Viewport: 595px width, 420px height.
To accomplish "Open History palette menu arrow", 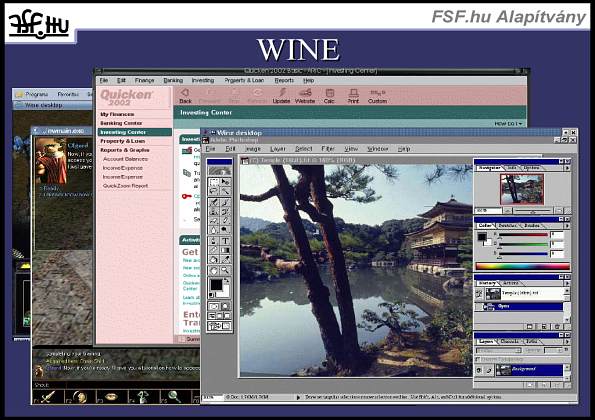I will (567, 283).
